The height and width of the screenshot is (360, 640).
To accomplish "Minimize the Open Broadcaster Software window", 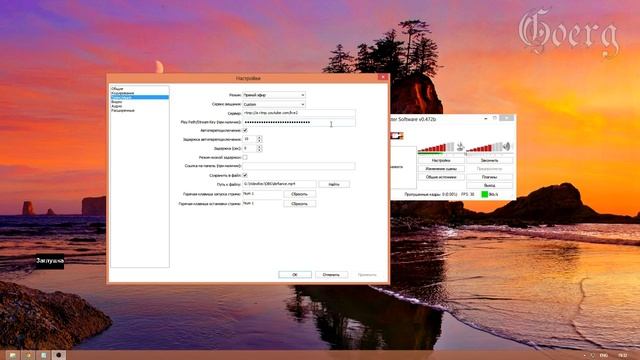I will (486, 118).
